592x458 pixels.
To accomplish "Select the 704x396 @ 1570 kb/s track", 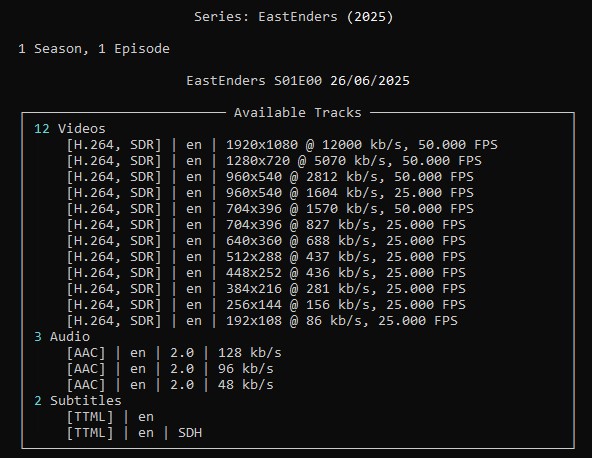I will coord(270,209).
